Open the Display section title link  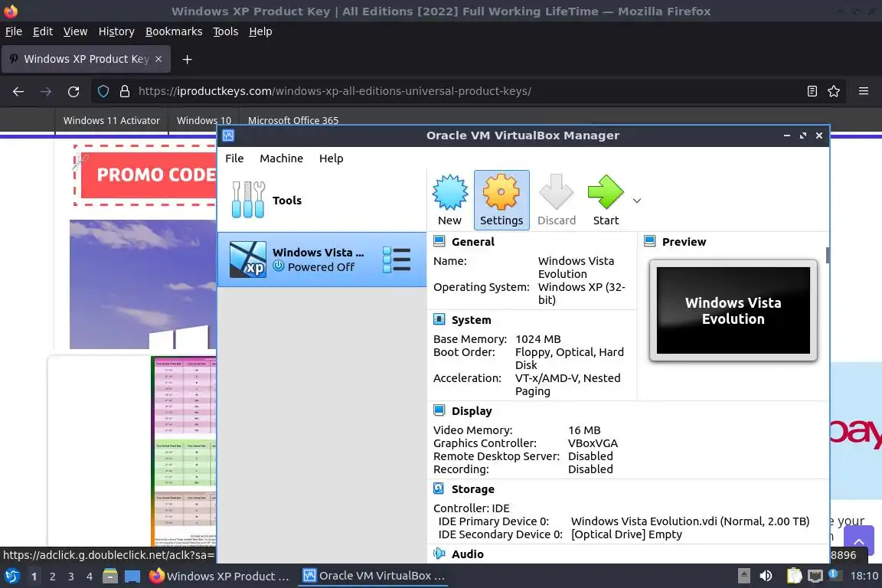pos(472,411)
